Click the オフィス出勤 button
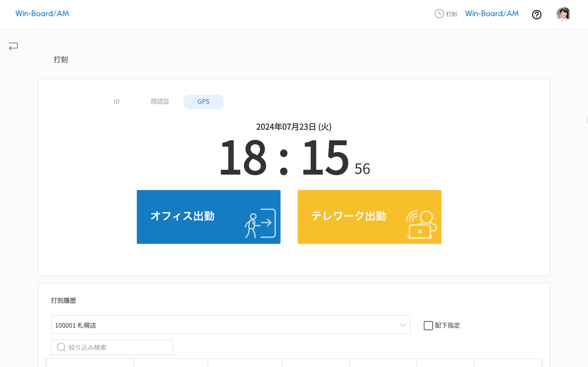588x367 pixels. point(208,217)
